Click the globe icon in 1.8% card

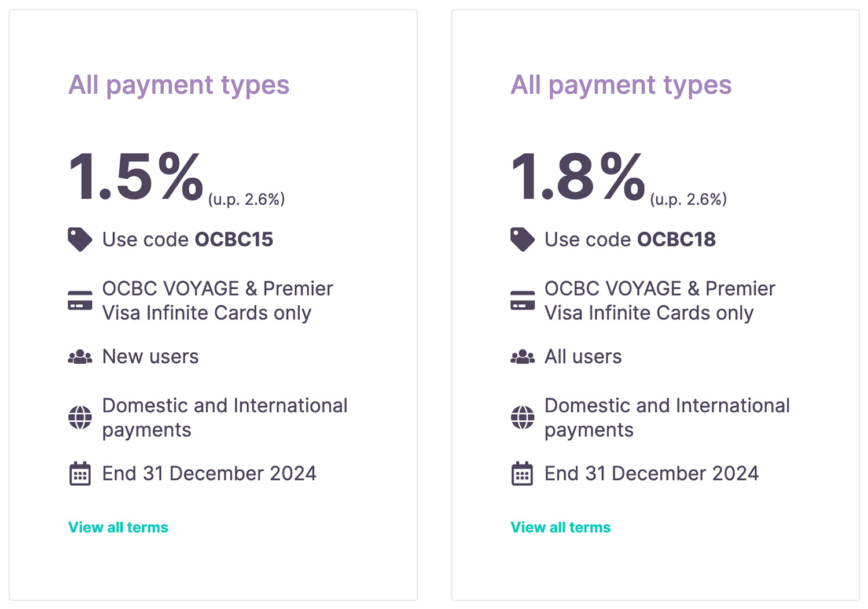[x=522, y=417]
